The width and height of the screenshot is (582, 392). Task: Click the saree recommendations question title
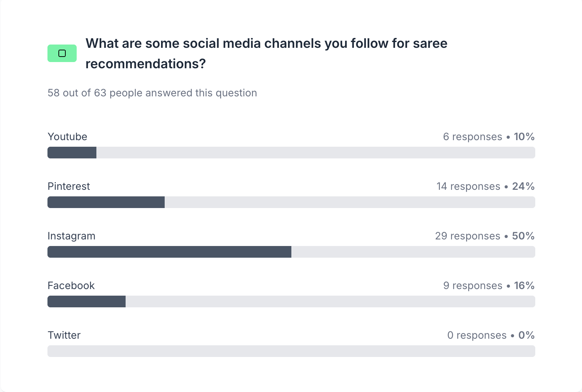pos(266,53)
